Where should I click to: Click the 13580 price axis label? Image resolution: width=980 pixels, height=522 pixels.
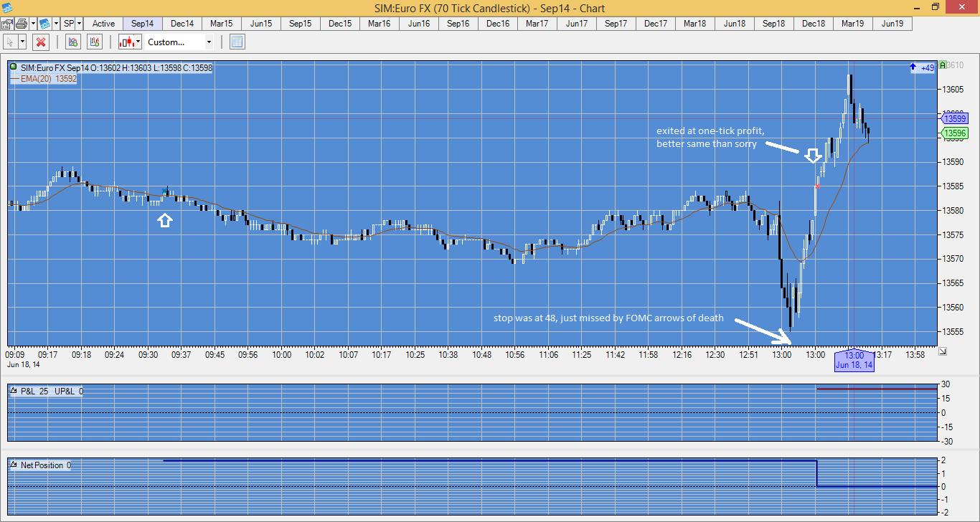pyautogui.click(x=953, y=211)
